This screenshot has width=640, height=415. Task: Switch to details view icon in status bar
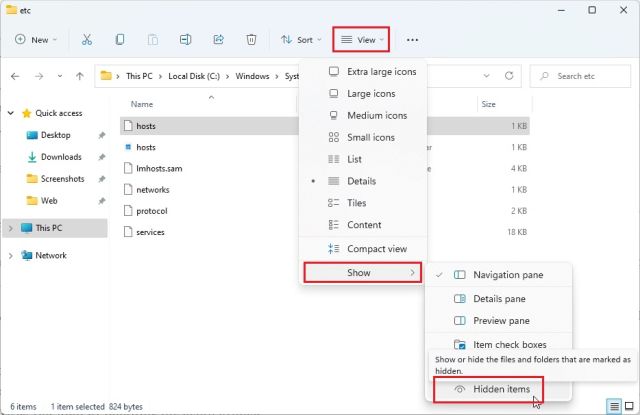[614, 406]
